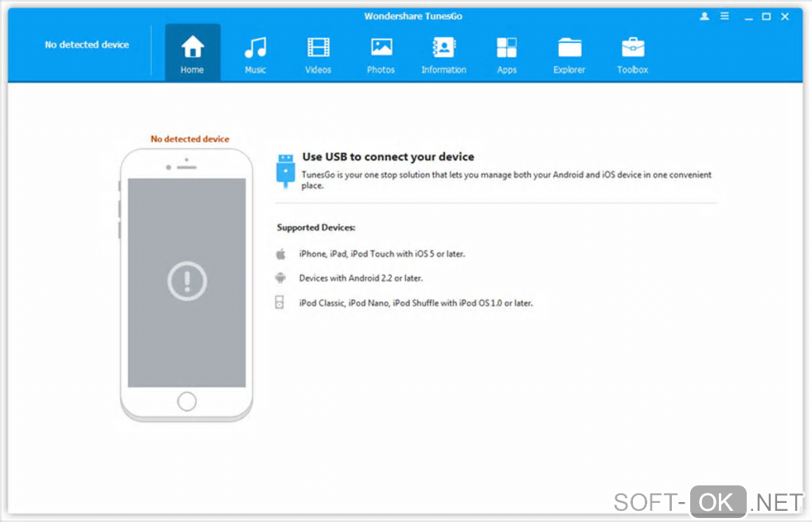
Task: Click the user account icon in title bar
Action: point(705,16)
